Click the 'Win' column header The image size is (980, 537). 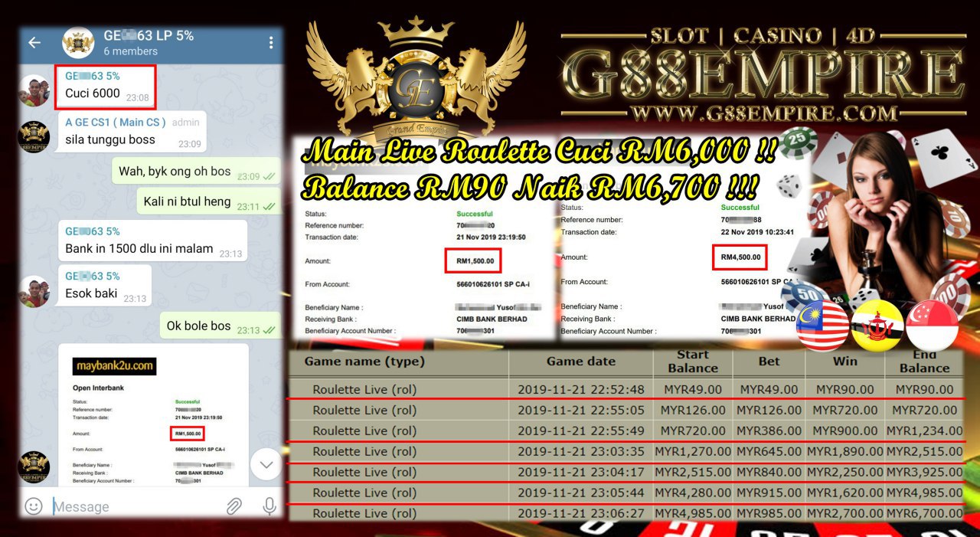[845, 361]
